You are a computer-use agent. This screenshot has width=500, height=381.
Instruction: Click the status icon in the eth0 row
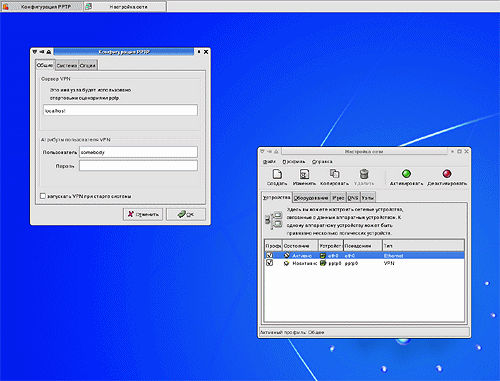click(x=286, y=255)
